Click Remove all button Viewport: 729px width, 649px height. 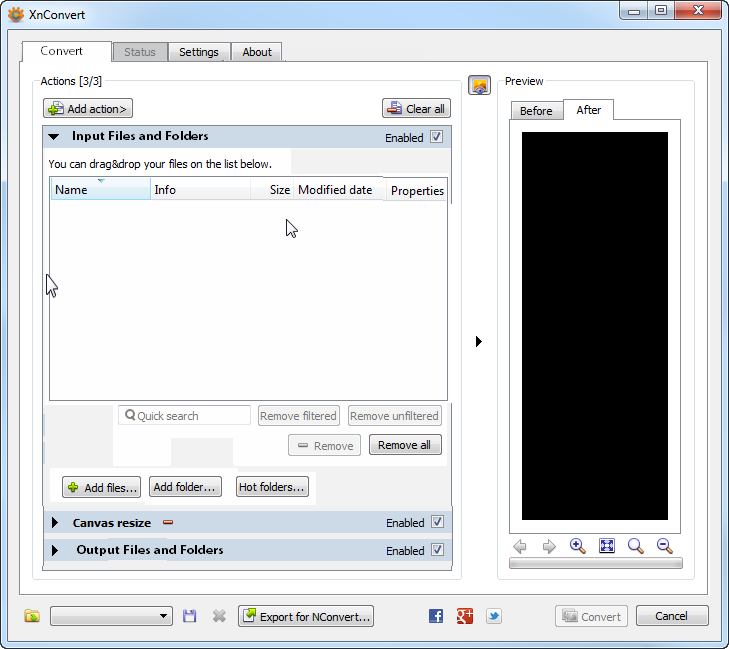click(405, 445)
